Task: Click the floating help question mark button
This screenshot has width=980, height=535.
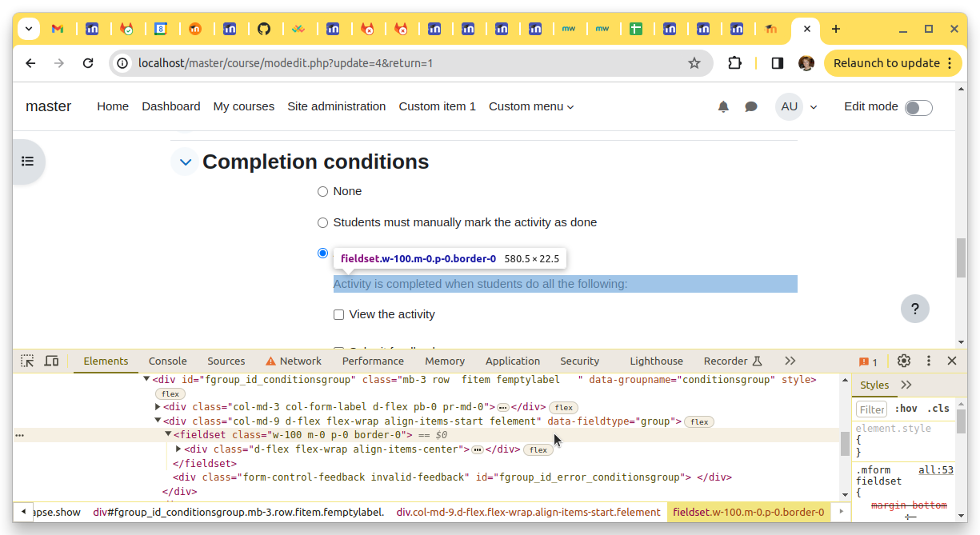Action: [x=915, y=309]
